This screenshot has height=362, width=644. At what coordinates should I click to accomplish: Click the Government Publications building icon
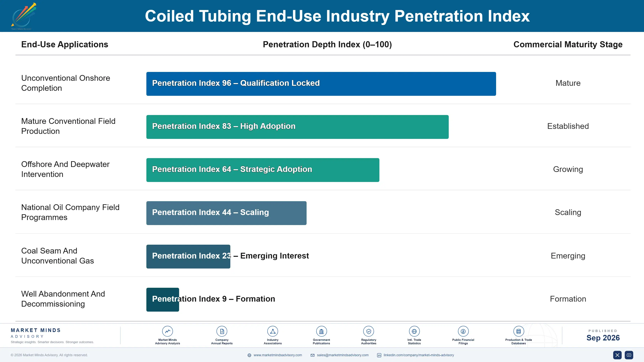coord(321,331)
